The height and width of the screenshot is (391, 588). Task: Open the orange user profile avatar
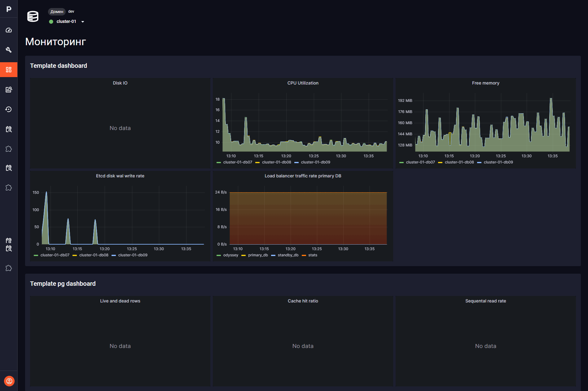pos(9,381)
